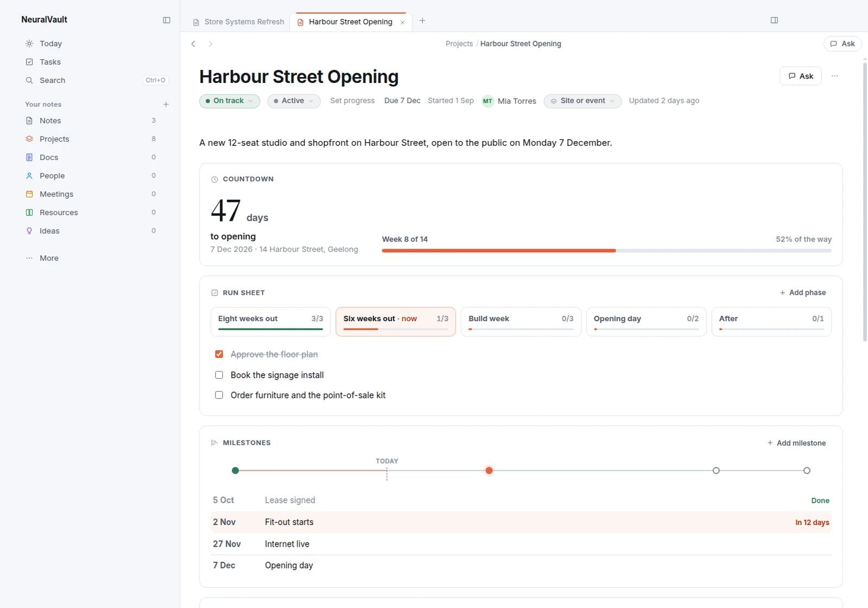Add a new note with sidebar plus icon
Screen dimensions: 868x608
click(166, 104)
